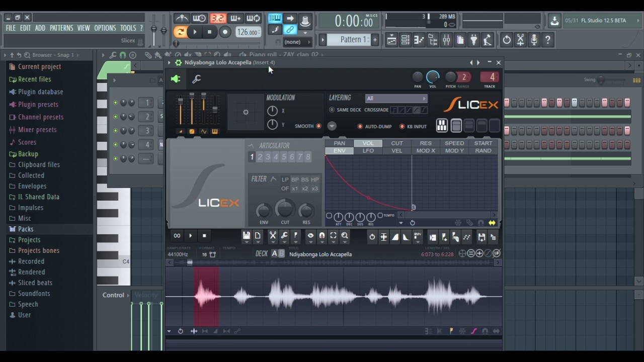Open the Layering 'All' dropdown
This screenshot has height=362, width=644.
point(396,98)
